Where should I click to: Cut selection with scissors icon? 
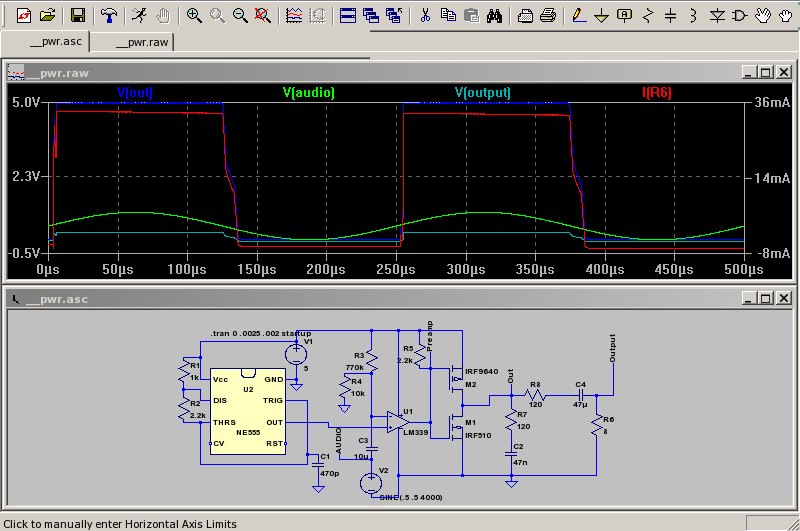coord(425,15)
